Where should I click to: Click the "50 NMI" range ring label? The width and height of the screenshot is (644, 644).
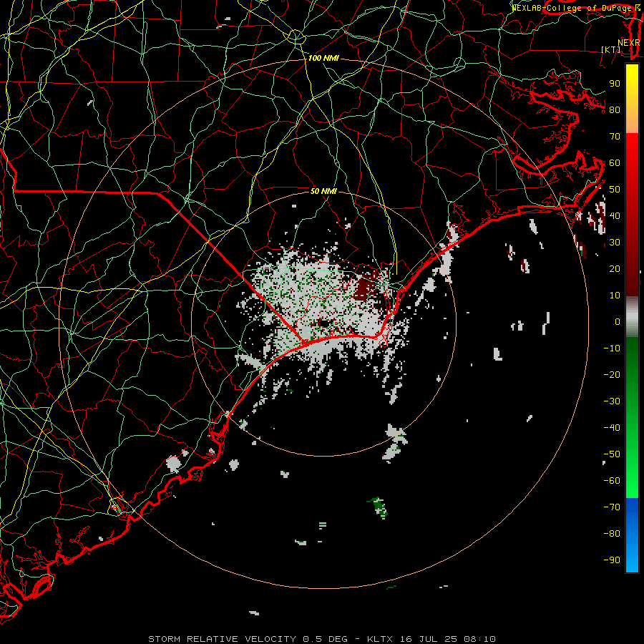point(323,191)
